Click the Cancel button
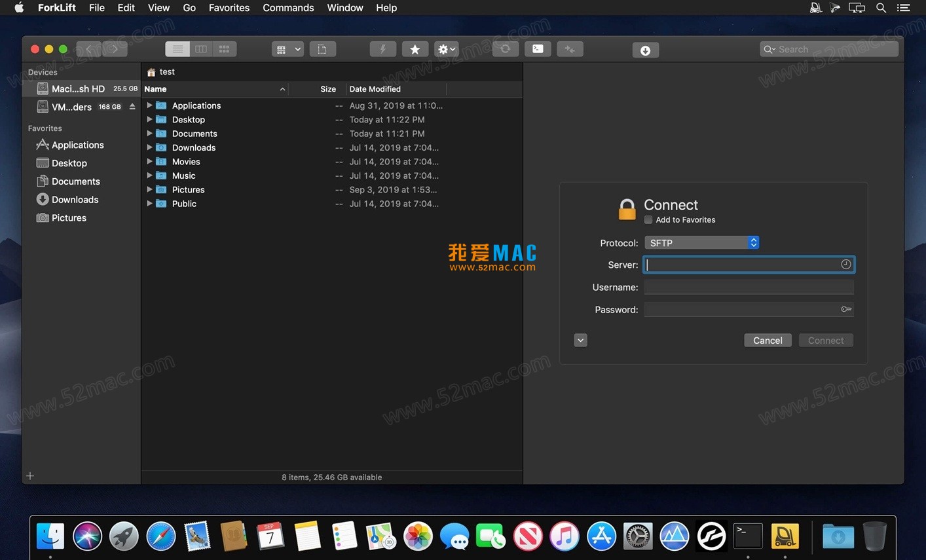 [768, 341]
